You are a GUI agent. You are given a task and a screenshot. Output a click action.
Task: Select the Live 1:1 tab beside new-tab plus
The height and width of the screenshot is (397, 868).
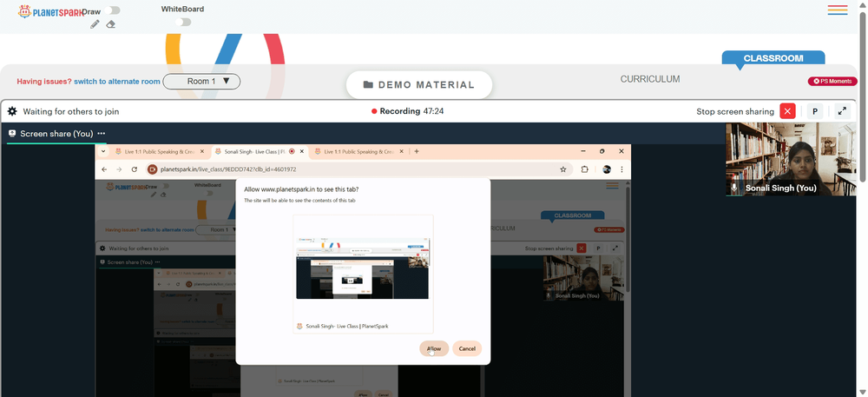tap(358, 151)
